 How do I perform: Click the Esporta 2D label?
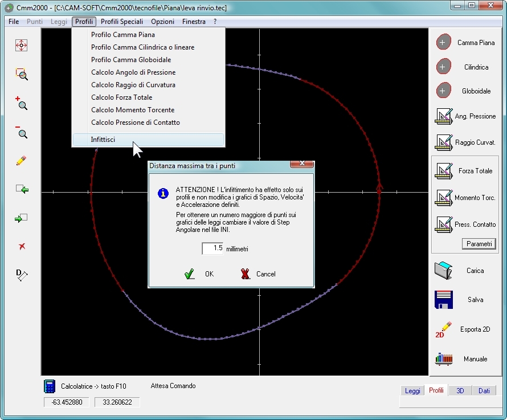(475, 329)
